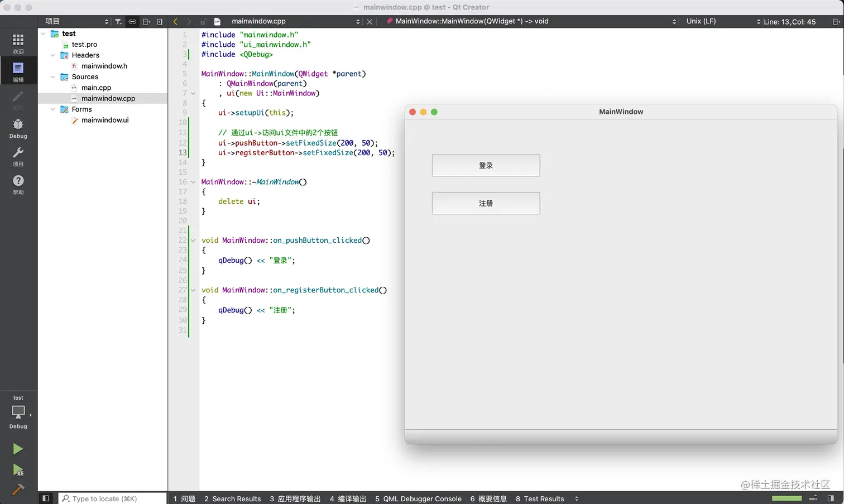Open main.cpp in the project tree
Image resolution: width=844 pixels, height=504 pixels.
tap(96, 88)
